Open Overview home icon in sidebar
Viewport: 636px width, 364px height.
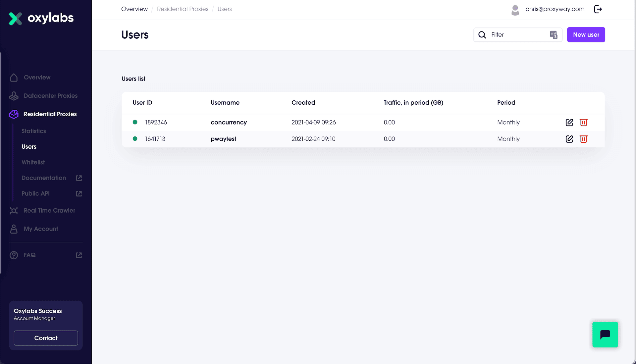14,78
